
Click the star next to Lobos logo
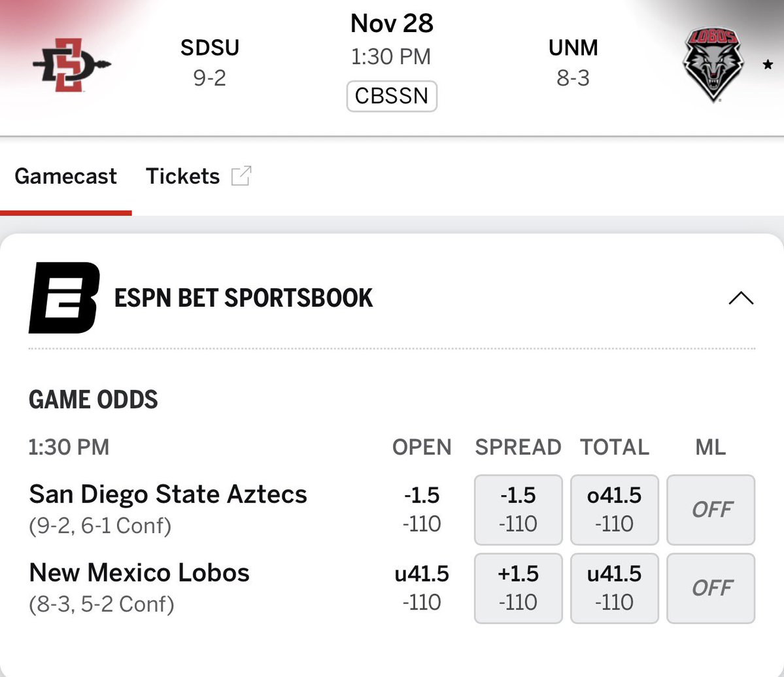point(768,65)
